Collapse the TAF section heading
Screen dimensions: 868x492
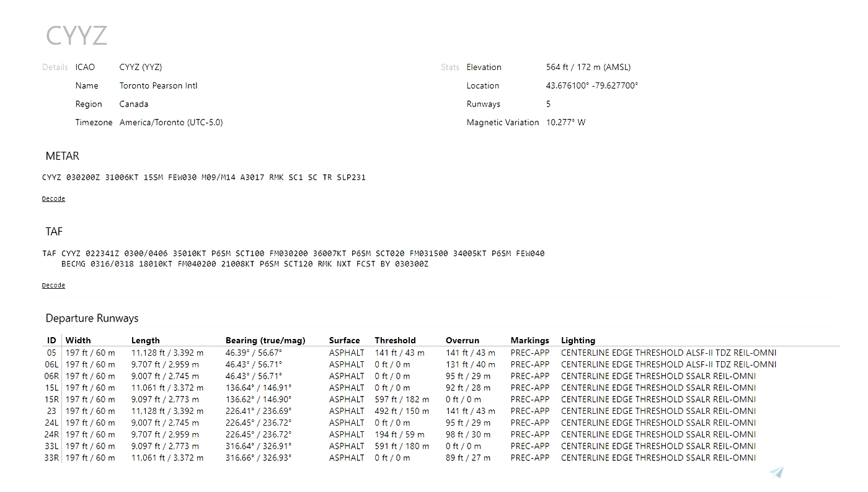[54, 231]
